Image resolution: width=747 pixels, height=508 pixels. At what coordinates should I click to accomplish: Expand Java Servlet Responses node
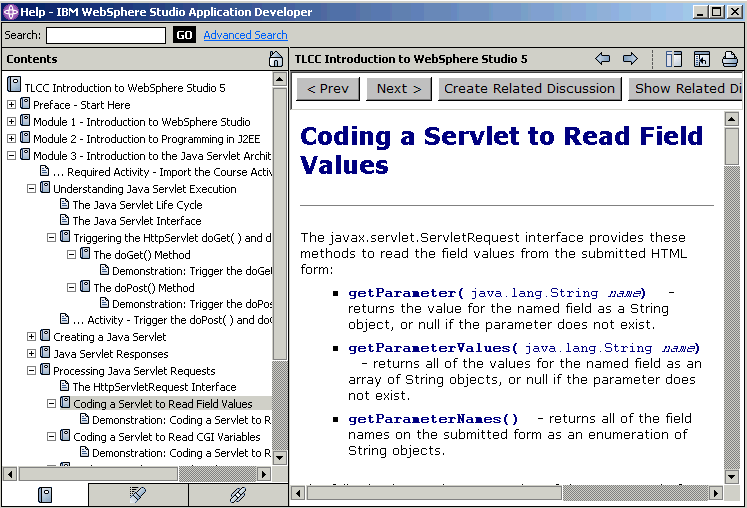pyautogui.click(x=31, y=354)
